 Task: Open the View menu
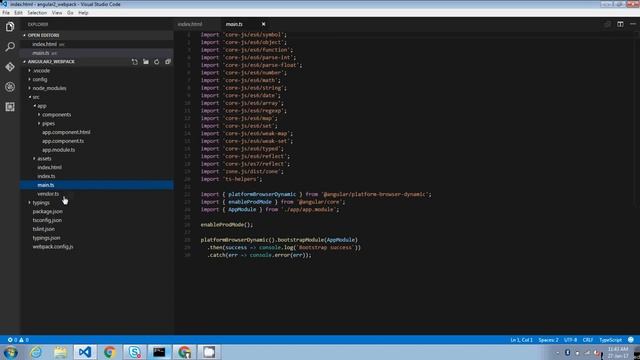point(57,13)
